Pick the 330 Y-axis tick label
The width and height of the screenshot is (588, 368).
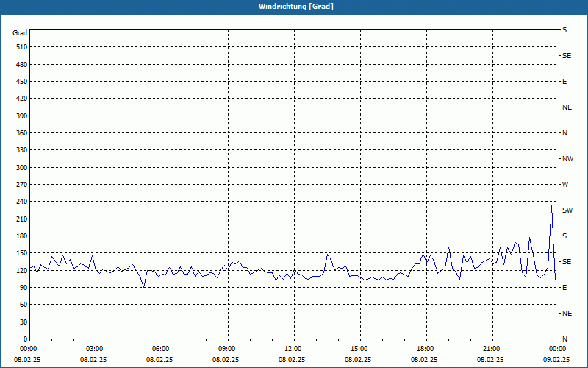coord(22,150)
